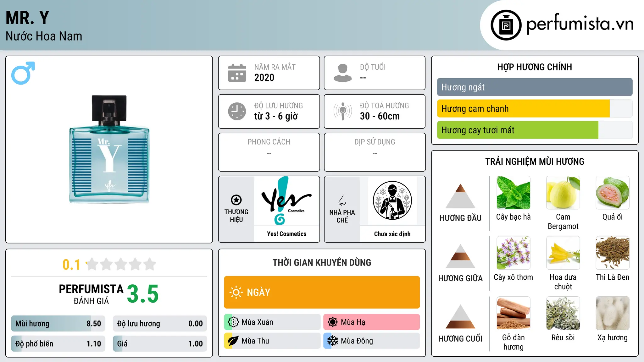Click the base-note pyramid icon above Hương cuối
Image resolution: width=644 pixels, height=362 pixels.
[x=460, y=316]
